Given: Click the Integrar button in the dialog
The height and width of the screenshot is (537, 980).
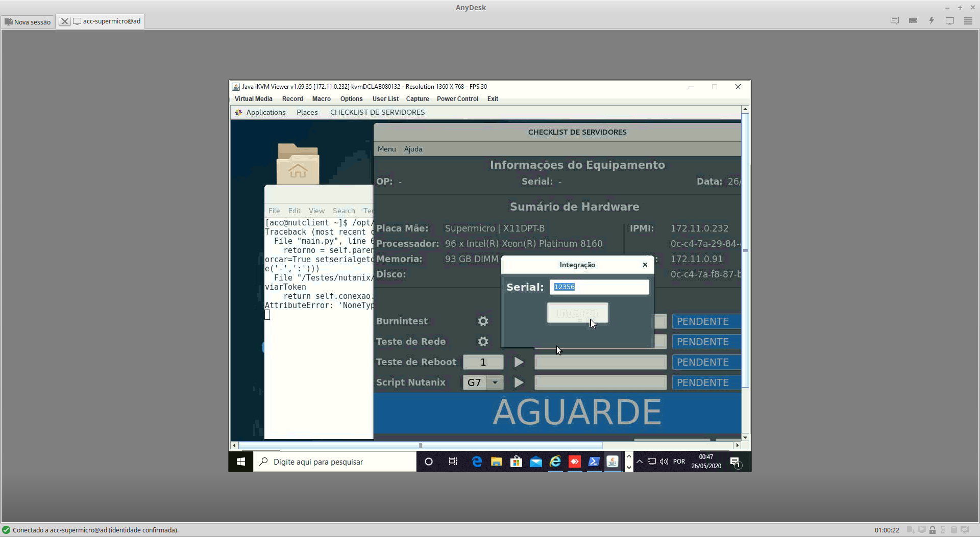Looking at the screenshot, I should (x=577, y=313).
